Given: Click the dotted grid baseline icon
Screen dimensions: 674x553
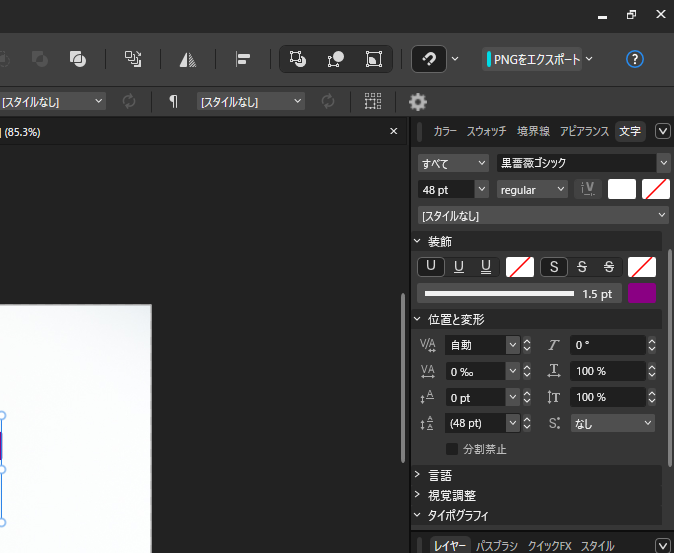Looking at the screenshot, I should point(373,101).
